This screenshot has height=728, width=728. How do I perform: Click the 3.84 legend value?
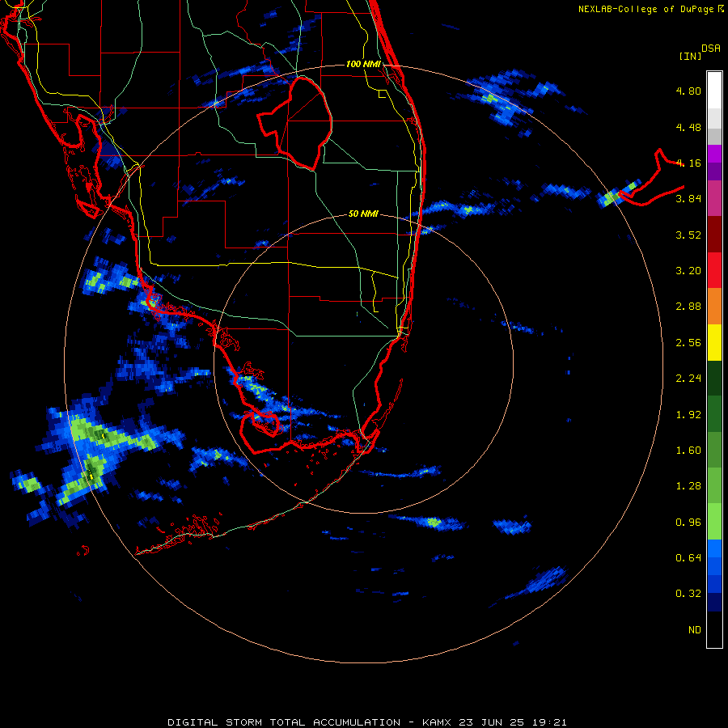(x=688, y=199)
